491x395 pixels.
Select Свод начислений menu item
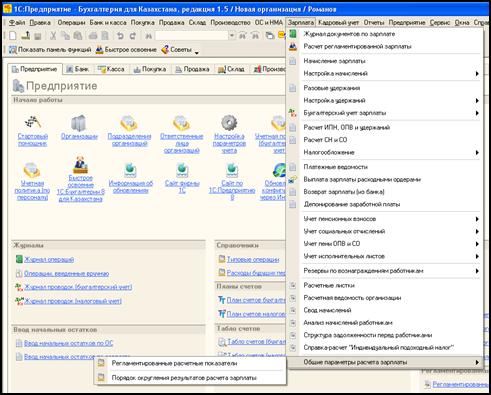[x=385, y=310]
